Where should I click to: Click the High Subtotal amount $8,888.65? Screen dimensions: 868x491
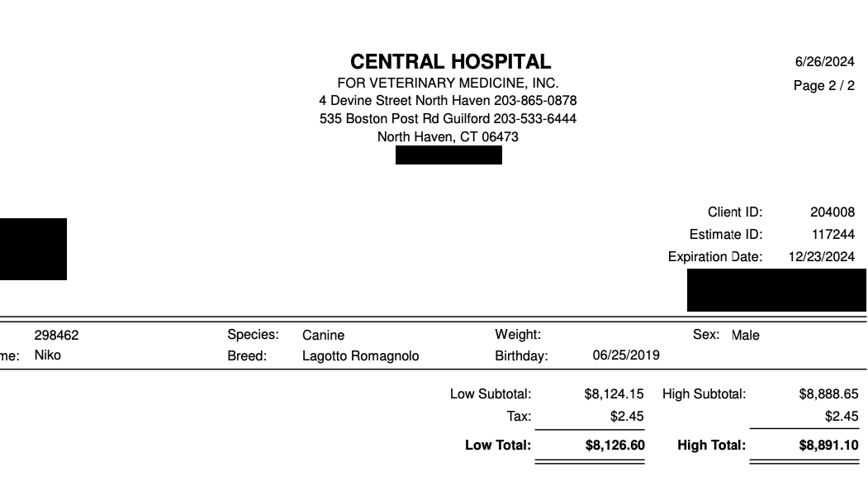coord(828,394)
